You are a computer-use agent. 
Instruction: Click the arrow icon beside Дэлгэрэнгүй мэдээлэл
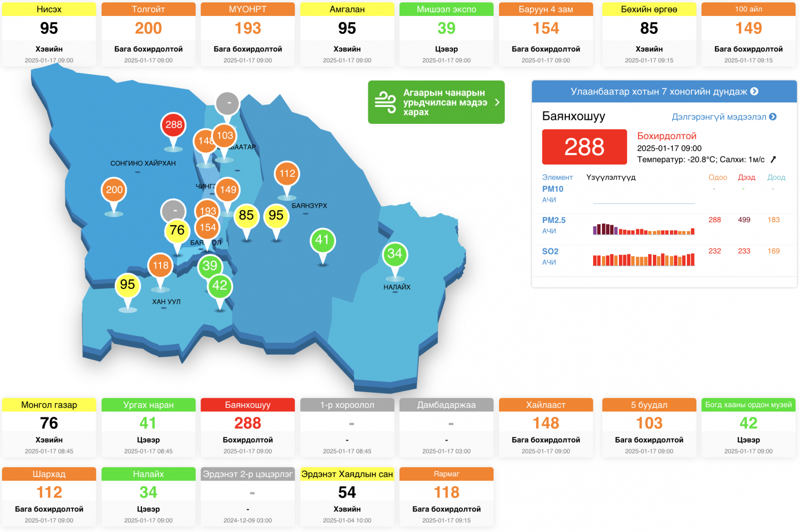coord(773,117)
